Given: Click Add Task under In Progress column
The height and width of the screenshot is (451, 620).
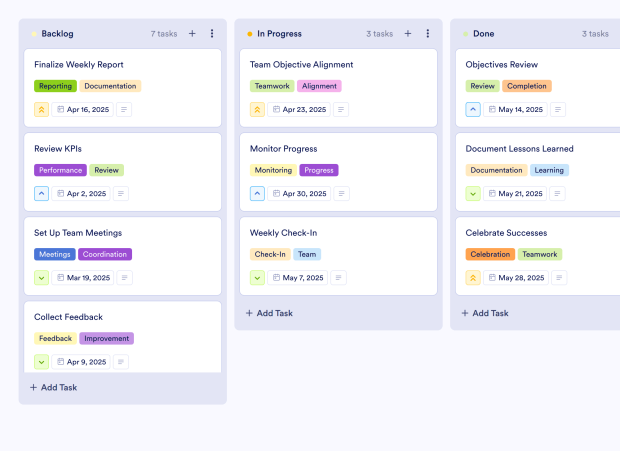Looking at the screenshot, I should [270, 313].
